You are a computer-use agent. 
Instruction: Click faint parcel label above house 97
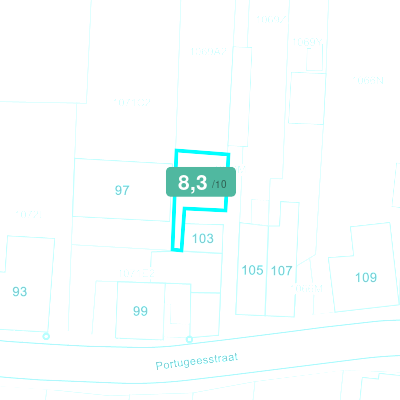click(132, 102)
